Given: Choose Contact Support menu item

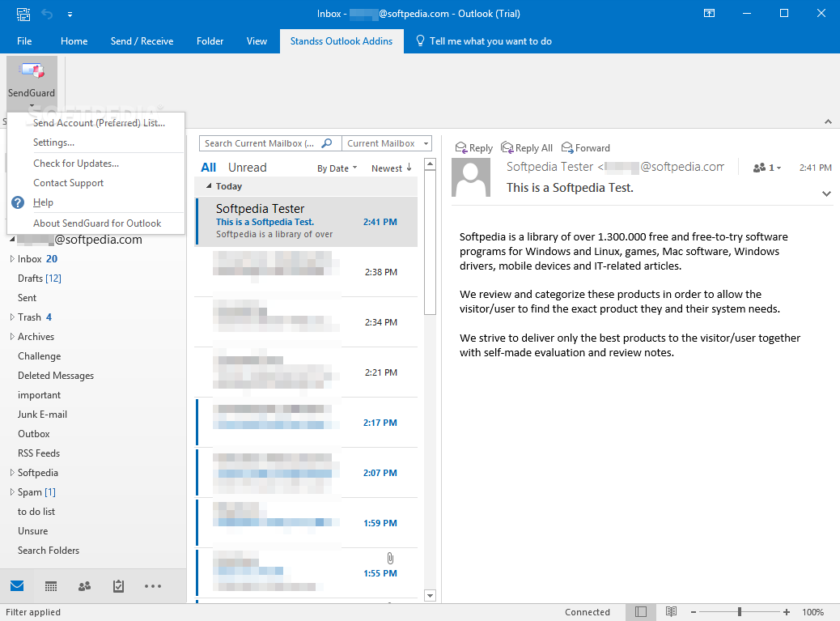Looking at the screenshot, I should [69, 183].
